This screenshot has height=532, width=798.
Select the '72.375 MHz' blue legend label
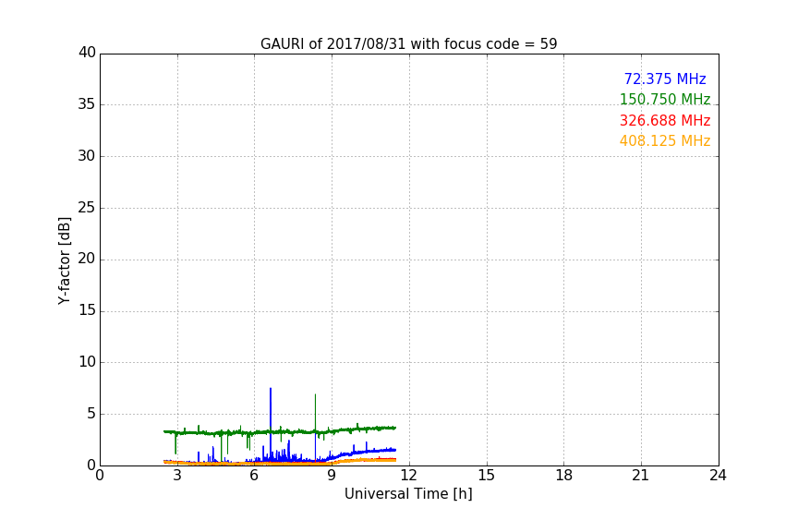[x=665, y=79]
